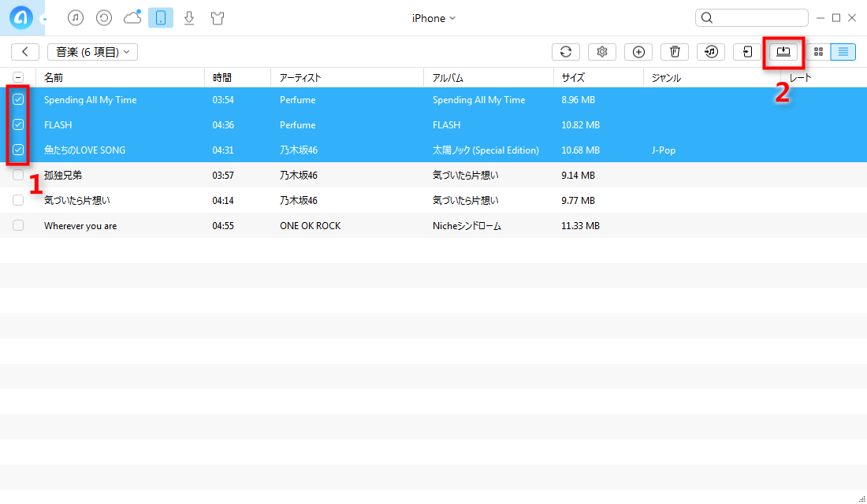This screenshot has width=867, height=504.
Task: Uncheck the FLASH song checkbox
Action: point(18,124)
